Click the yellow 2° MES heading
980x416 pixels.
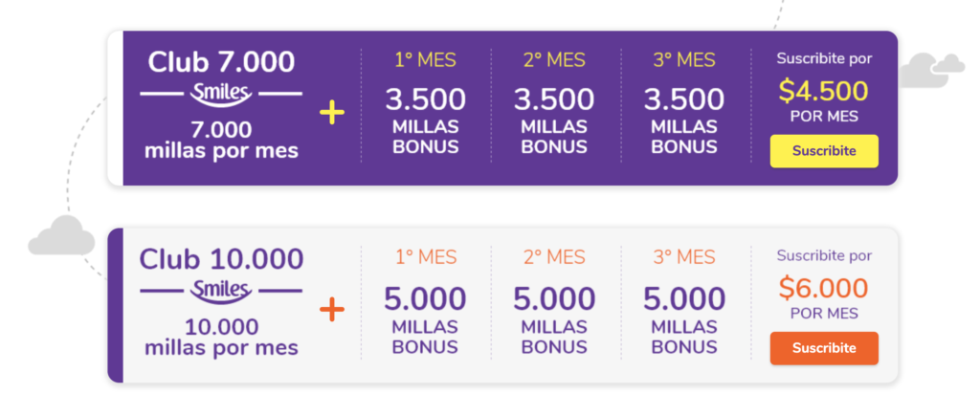point(554,60)
